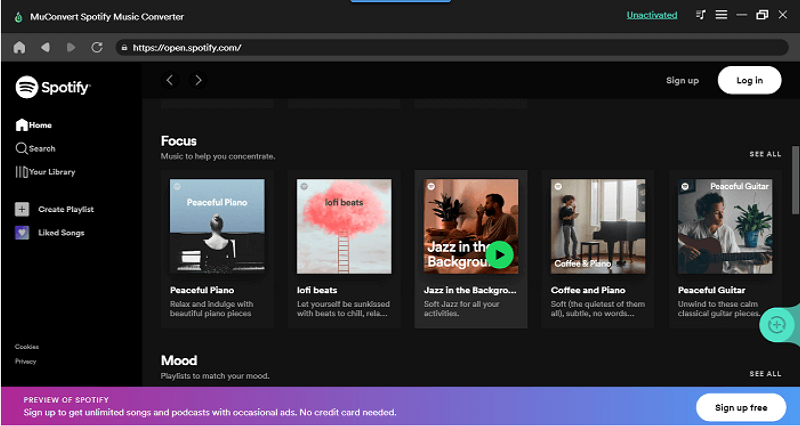The height and width of the screenshot is (426, 800).
Task: Open Peaceful Guitar playlist cover
Action: [x=725, y=226]
